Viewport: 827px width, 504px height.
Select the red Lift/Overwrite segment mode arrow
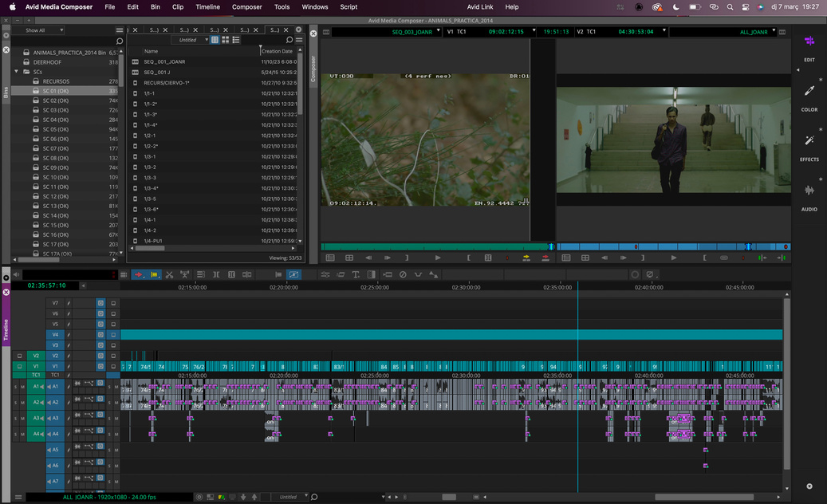(139, 274)
